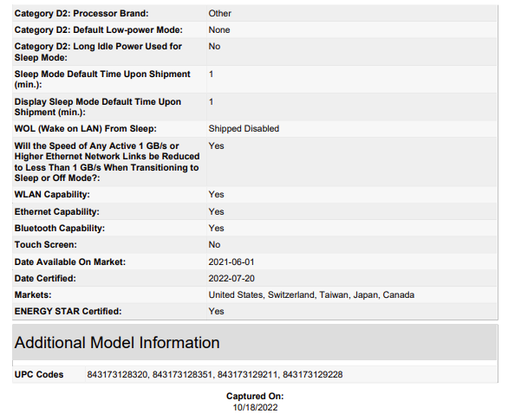Click the Captured On date 10/18/2022
Viewport: 508px width, 420px height.
255,407
